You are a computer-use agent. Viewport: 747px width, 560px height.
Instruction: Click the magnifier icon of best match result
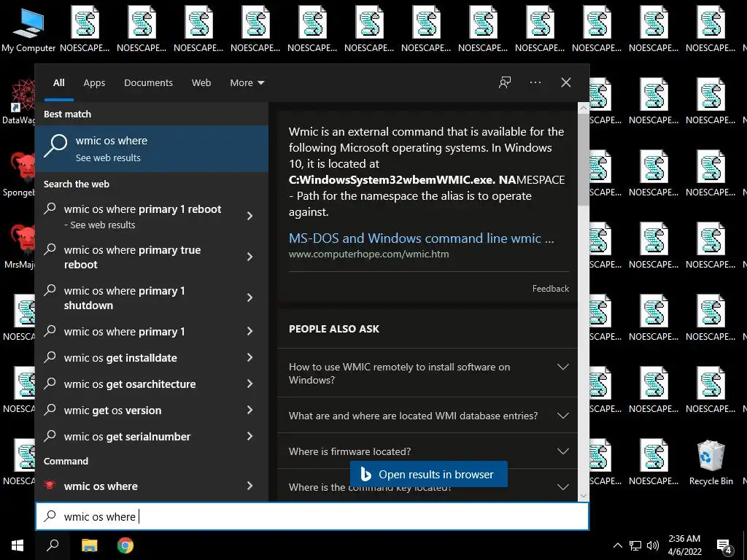coord(55,146)
